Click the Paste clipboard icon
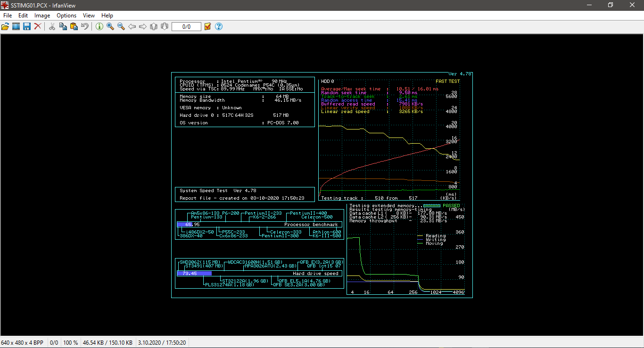Image resolution: width=644 pixels, height=348 pixels. (74, 27)
